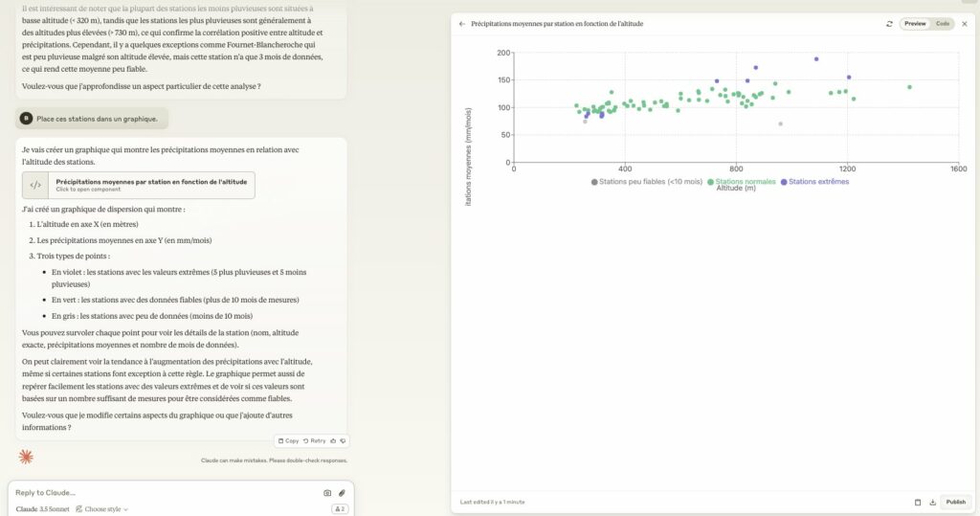The image size is (980, 516).
Task: Click the Retry button
Action: 314,441
